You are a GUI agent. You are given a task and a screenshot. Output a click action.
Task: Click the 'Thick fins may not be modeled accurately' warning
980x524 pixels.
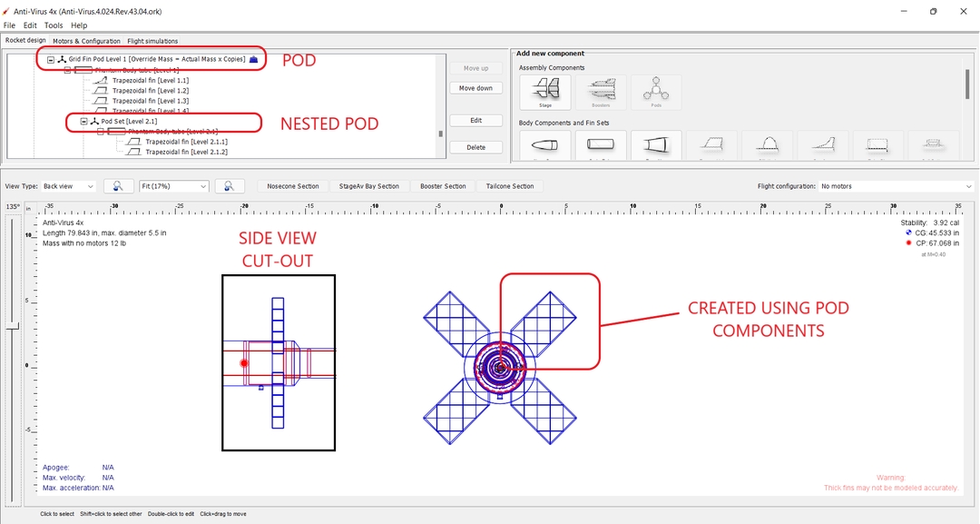(891, 488)
